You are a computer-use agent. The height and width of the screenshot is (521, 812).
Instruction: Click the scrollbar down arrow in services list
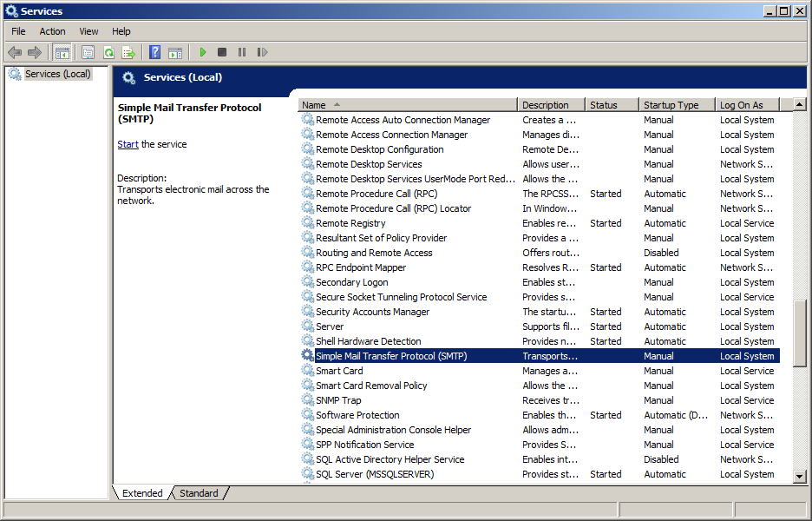click(799, 476)
